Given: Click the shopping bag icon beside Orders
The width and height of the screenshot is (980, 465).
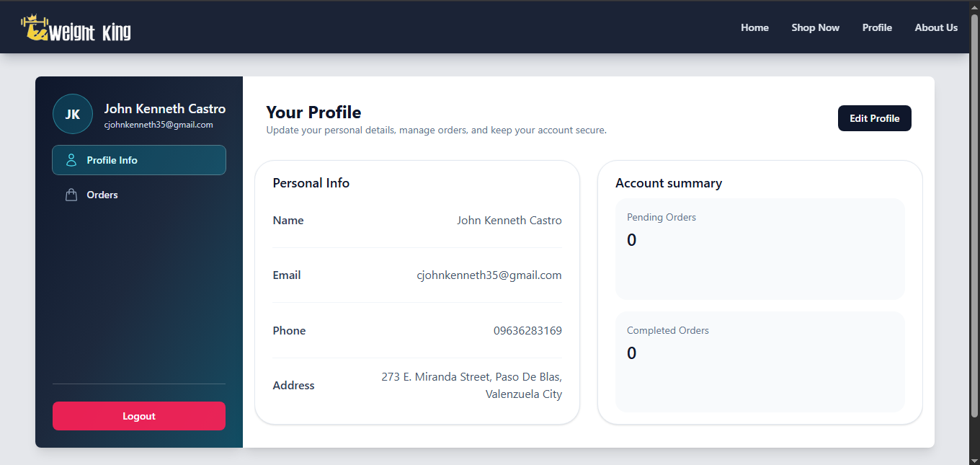Looking at the screenshot, I should click(71, 195).
